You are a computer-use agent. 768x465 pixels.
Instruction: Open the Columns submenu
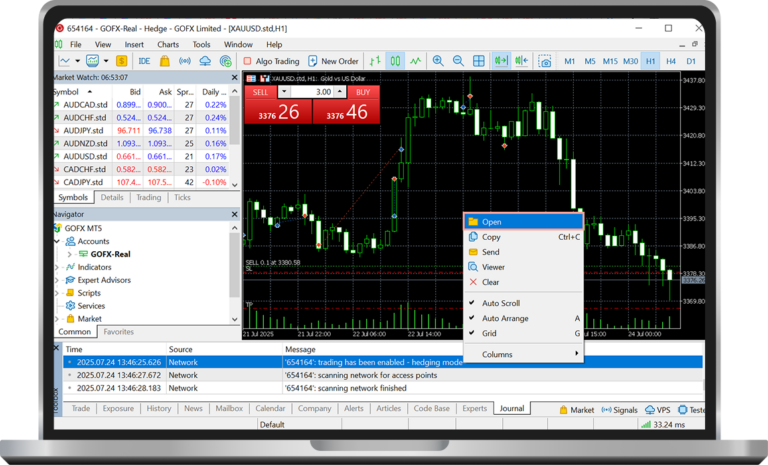523,354
